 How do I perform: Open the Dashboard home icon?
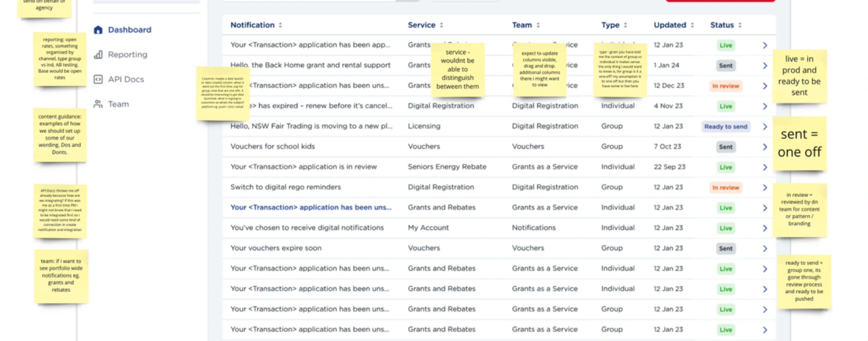(98, 30)
